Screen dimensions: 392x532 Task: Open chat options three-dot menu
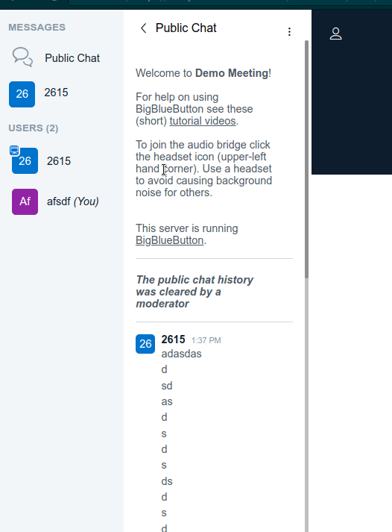click(x=289, y=32)
